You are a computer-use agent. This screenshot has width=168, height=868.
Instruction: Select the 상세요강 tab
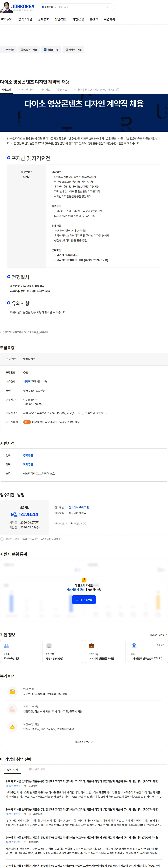(x=6, y=90)
